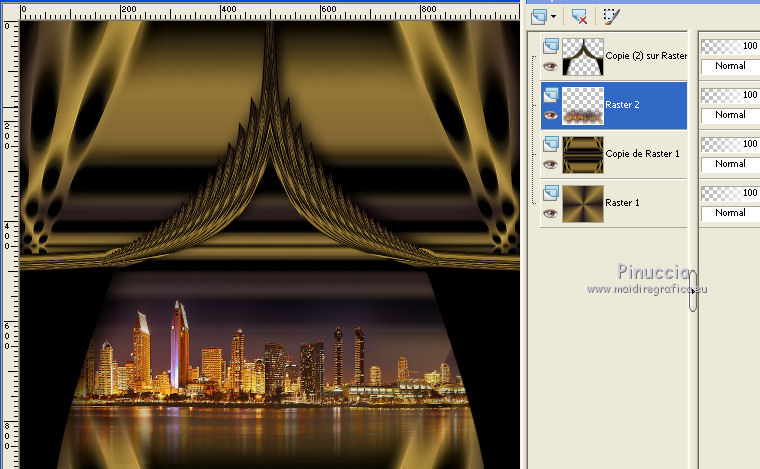760x469 pixels.
Task: Click the Delete Layer icon
Action: click(579, 16)
